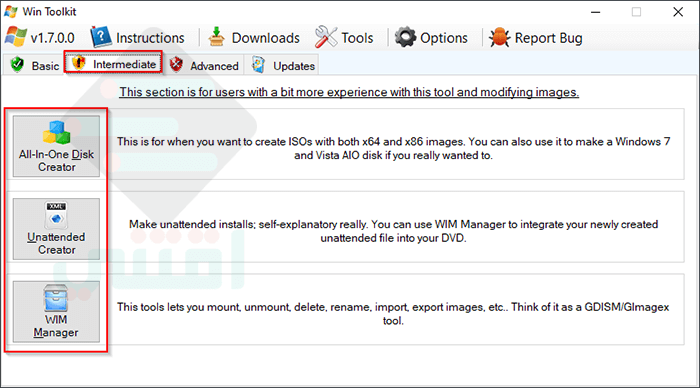Click the Windows flag version icon
The height and width of the screenshot is (388, 700).
pyautogui.click(x=16, y=37)
